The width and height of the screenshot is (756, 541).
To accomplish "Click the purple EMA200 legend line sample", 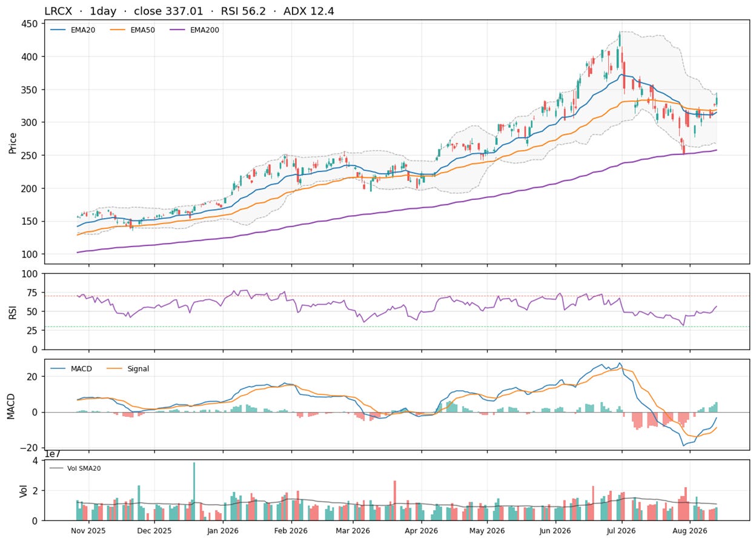I will (x=178, y=29).
